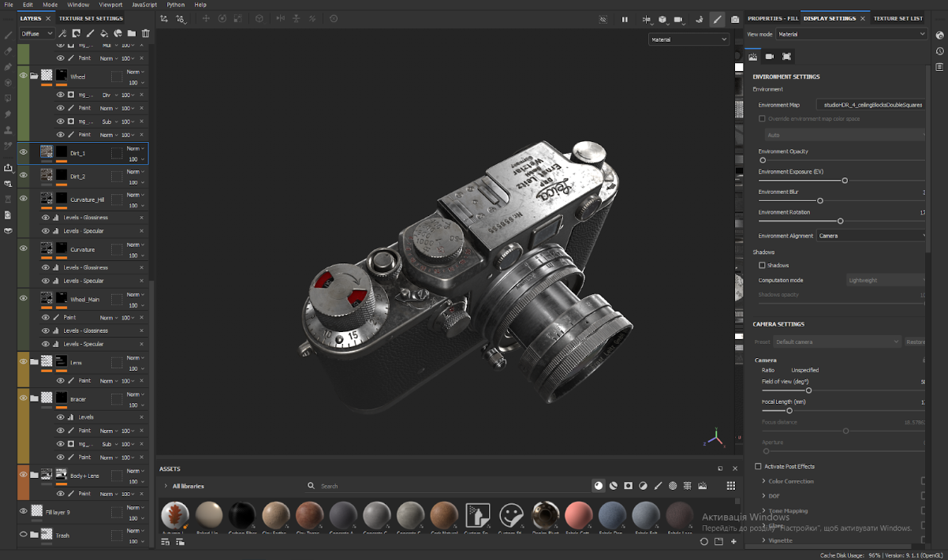Click the grid view icon in the Assets panel
This screenshot has width=948, height=560.
point(731,486)
